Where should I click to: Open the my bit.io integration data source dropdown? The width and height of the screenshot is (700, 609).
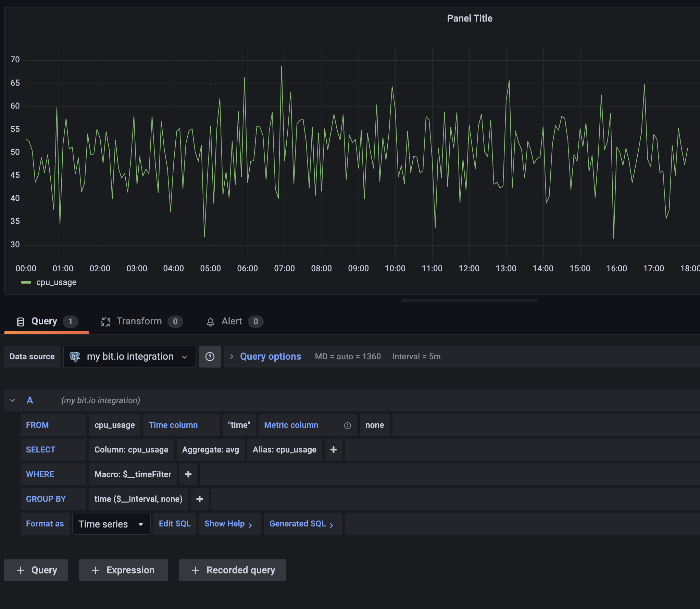click(x=129, y=357)
